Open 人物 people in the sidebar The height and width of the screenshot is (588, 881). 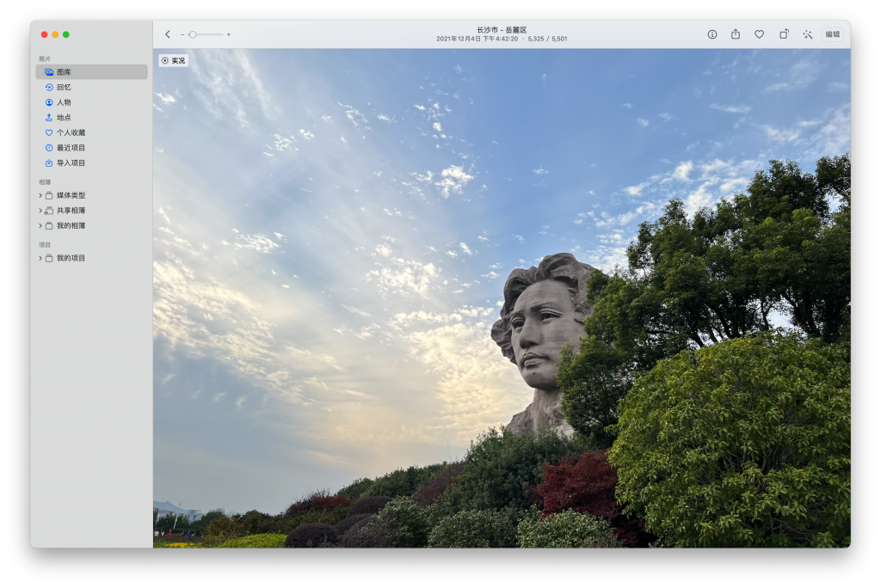91,102
